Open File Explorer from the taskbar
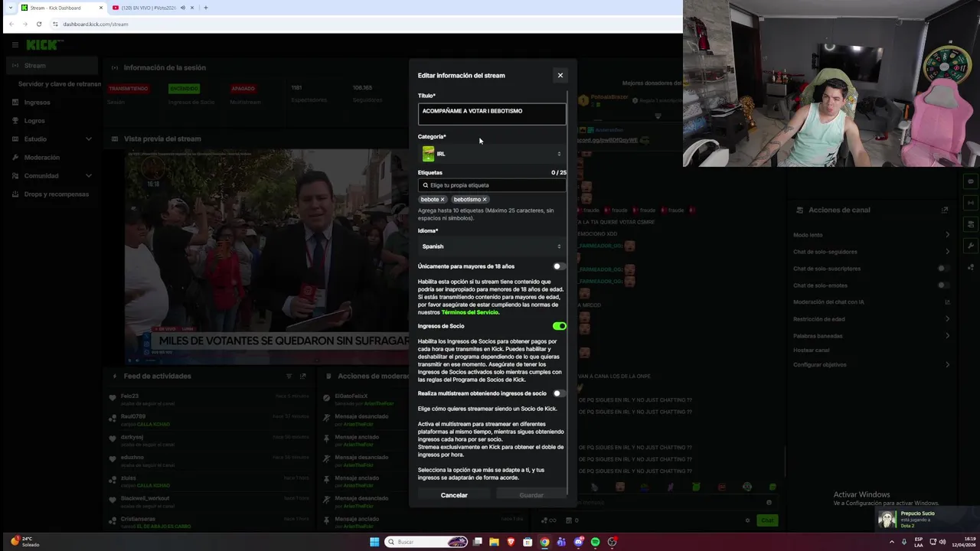 point(494,542)
